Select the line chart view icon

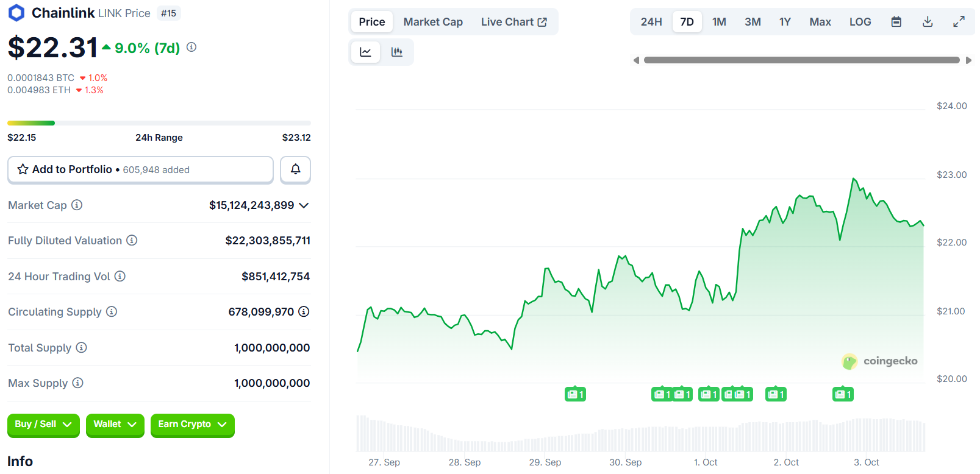click(x=365, y=52)
